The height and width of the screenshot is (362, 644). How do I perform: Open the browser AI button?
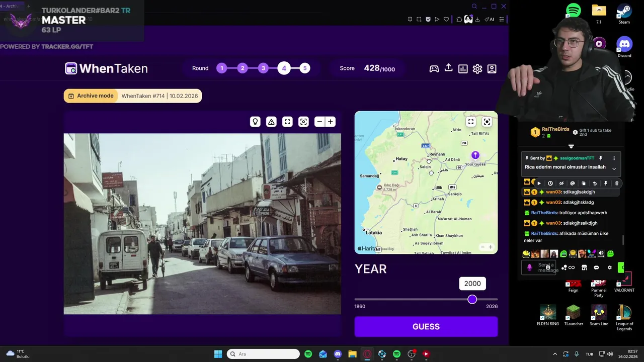click(489, 20)
